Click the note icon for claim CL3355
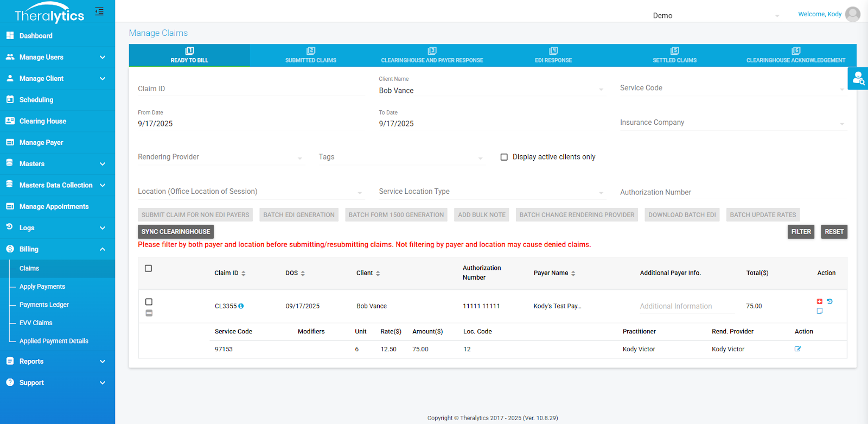868x424 pixels. coord(820,311)
